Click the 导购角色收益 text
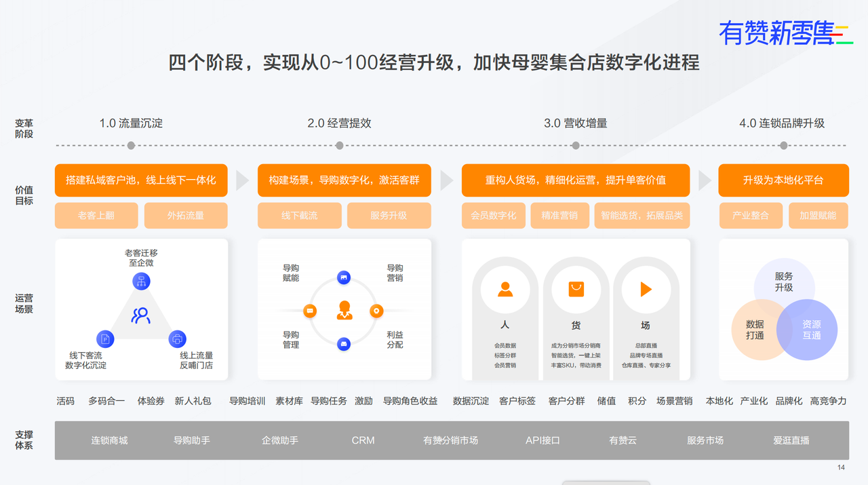This screenshot has height=485, width=868. tap(410, 401)
